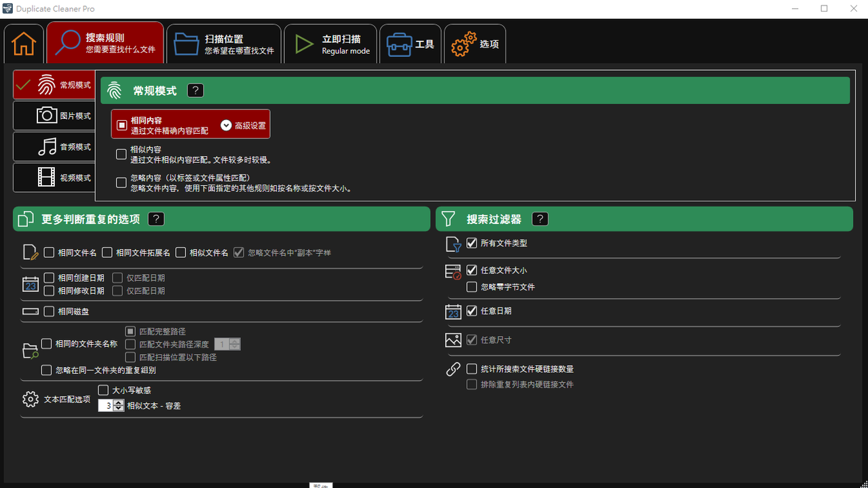Click the calendar icon beside 相同创建日期
This screenshot has width=868, height=488.
[31, 284]
